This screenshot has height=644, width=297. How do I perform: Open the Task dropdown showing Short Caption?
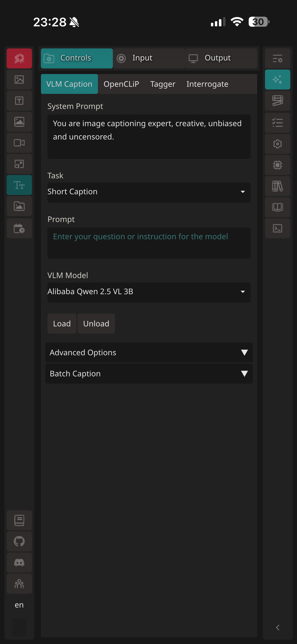[x=149, y=192]
